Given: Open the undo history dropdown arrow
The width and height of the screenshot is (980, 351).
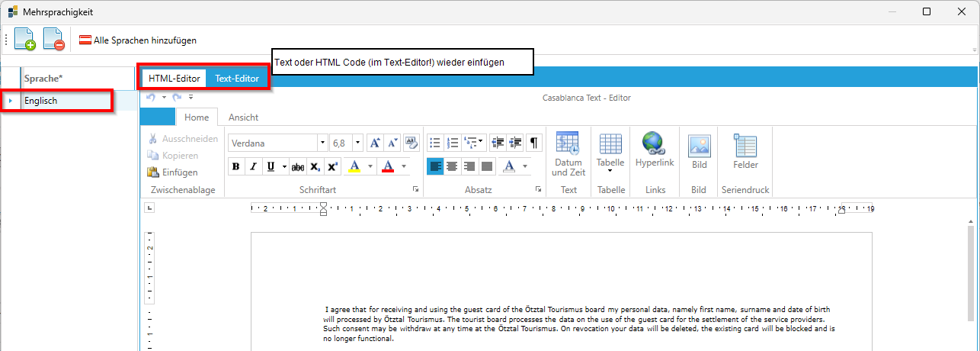Looking at the screenshot, I should (x=163, y=97).
